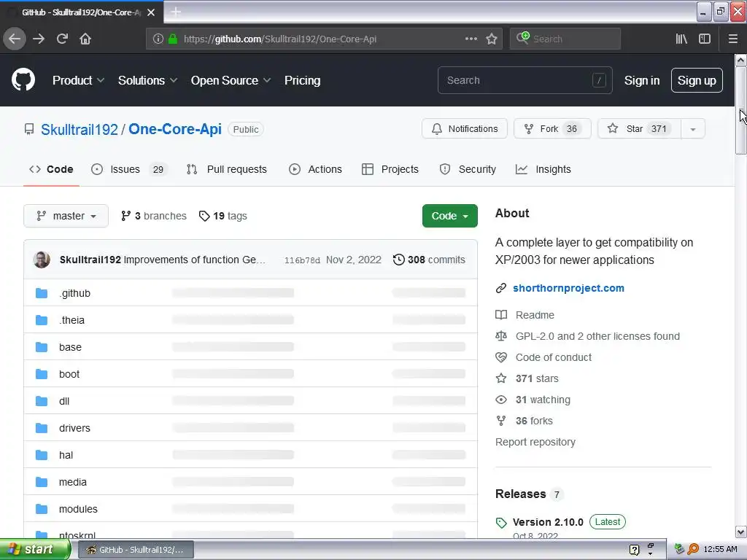
Task: View 19 tags
Action: click(x=223, y=216)
